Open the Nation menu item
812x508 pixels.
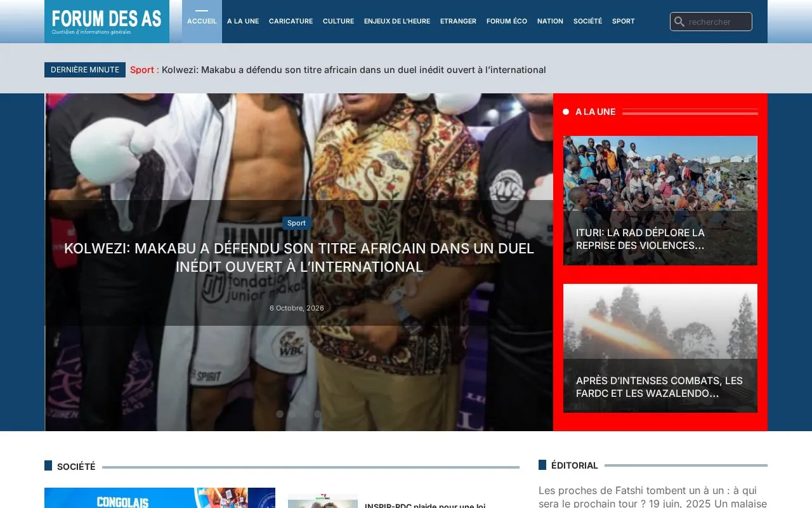[x=550, y=22]
